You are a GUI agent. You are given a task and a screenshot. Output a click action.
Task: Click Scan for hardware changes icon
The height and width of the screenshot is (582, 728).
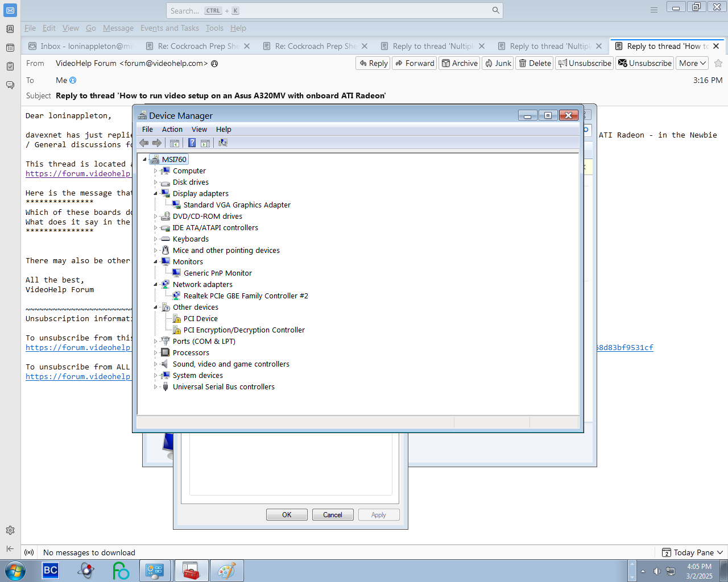coord(223,143)
